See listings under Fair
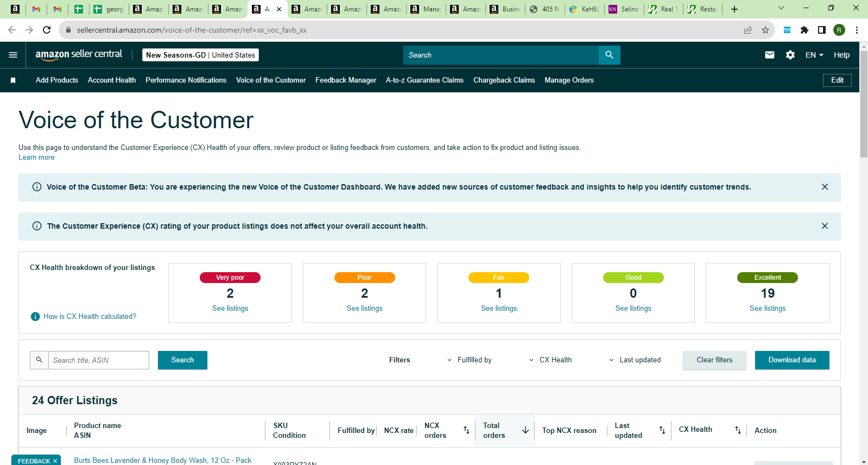Screen dimensions: 868x465 [499, 309]
